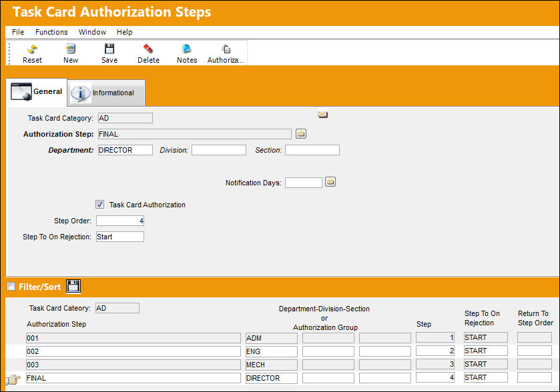Click the floppy disk icon beside Filter/Sort
The image size is (560, 392).
click(73, 286)
